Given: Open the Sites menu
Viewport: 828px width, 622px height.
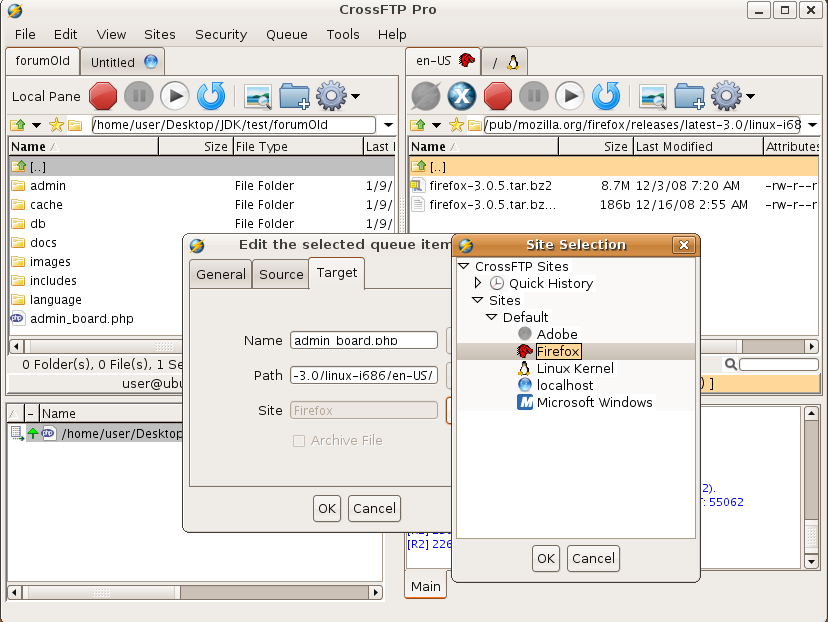Looking at the screenshot, I should 159,34.
